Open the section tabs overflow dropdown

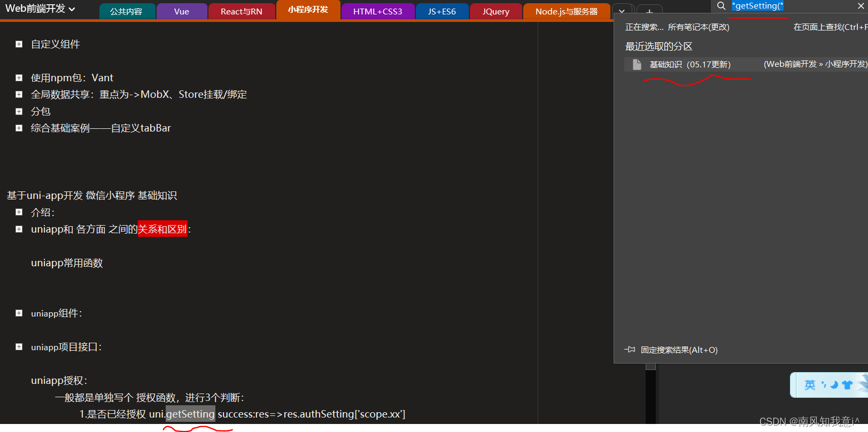pyautogui.click(x=622, y=12)
